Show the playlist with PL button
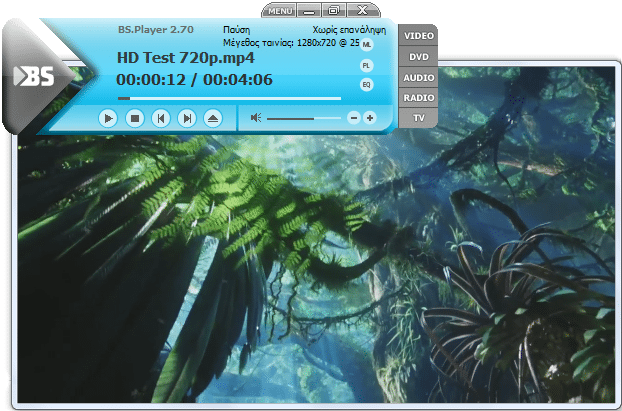The image size is (622, 411). 367,65
